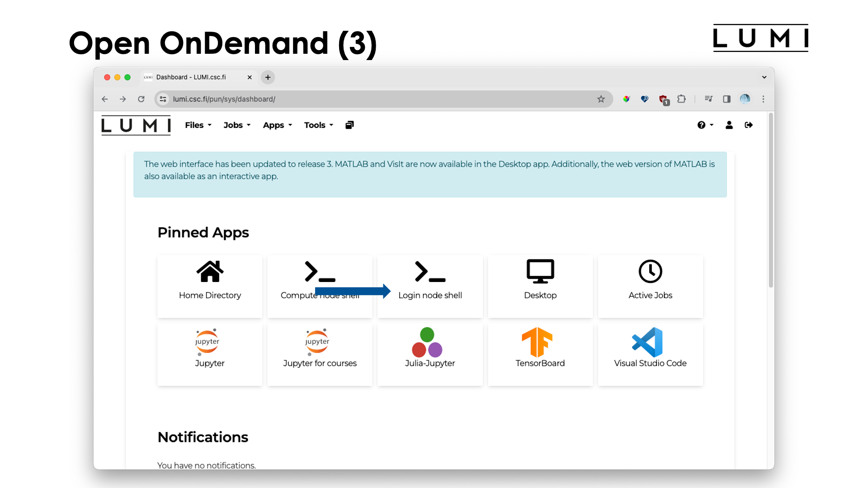The width and height of the screenshot is (868, 488).
Task: Click 'You have no notifications.' text
Action: pos(207,465)
